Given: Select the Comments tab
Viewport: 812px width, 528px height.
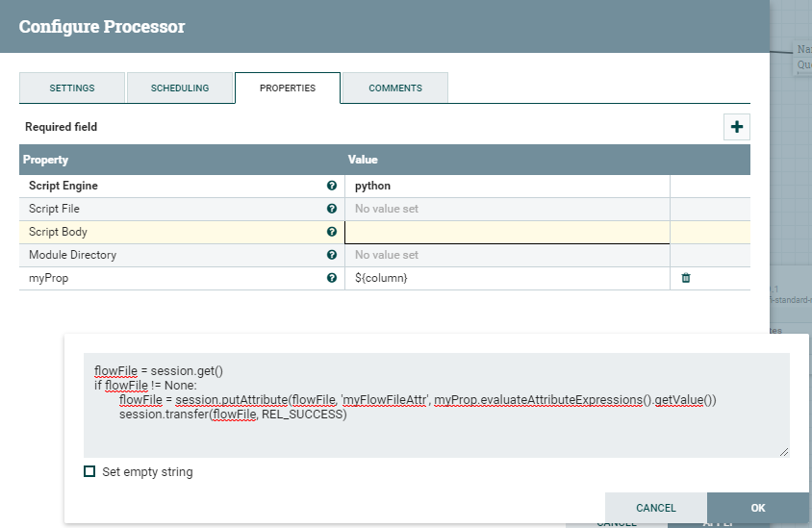Looking at the screenshot, I should [395, 88].
